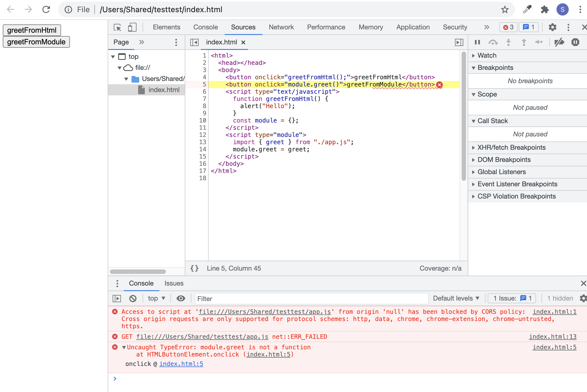Open the Issues drawer tab
587x392 pixels.
[174, 283]
